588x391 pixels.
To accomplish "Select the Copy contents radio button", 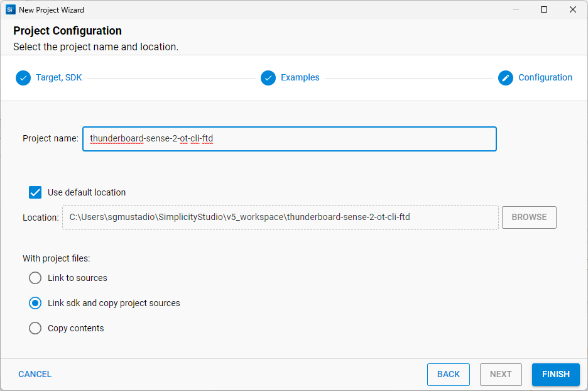I will tap(35, 328).
